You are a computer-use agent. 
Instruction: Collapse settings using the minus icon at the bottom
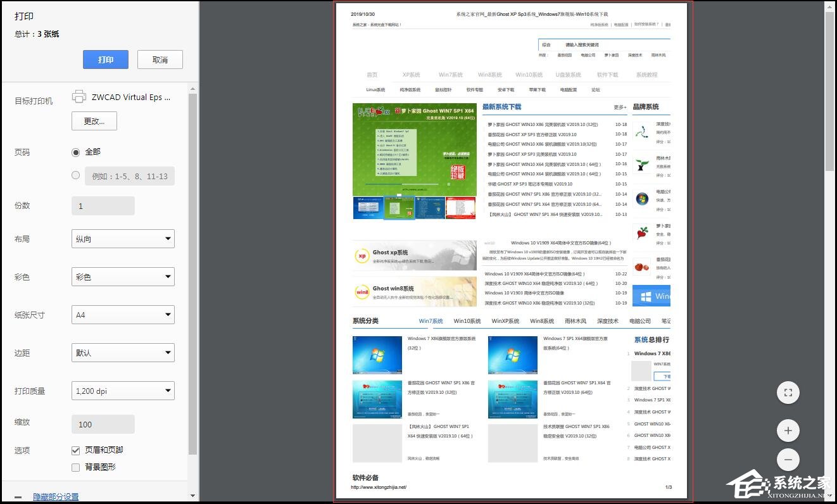[18, 497]
